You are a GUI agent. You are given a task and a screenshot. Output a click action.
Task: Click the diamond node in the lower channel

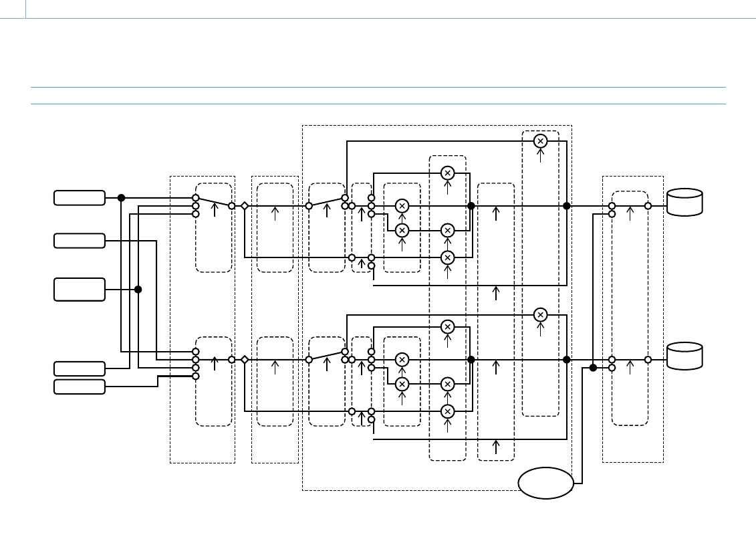(x=245, y=360)
